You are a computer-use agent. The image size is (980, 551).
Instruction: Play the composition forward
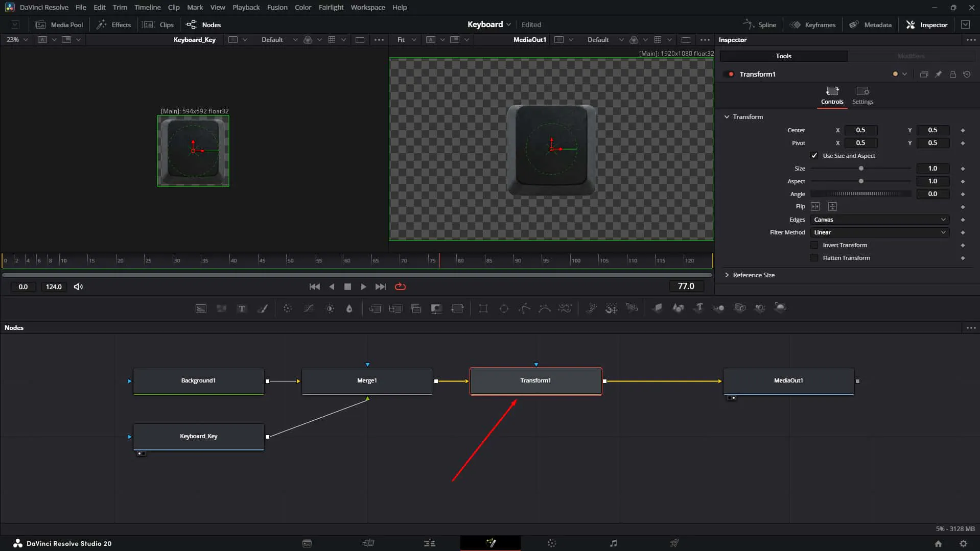(363, 286)
